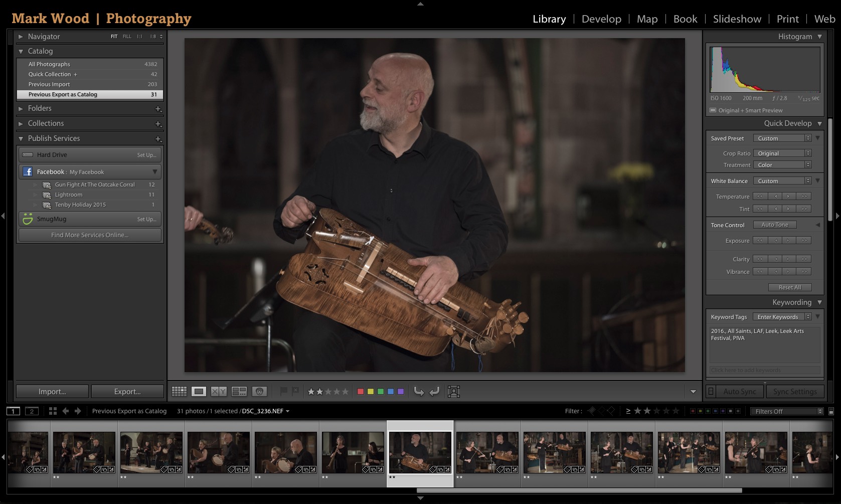Toggle second window display 2 button

(x=32, y=411)
